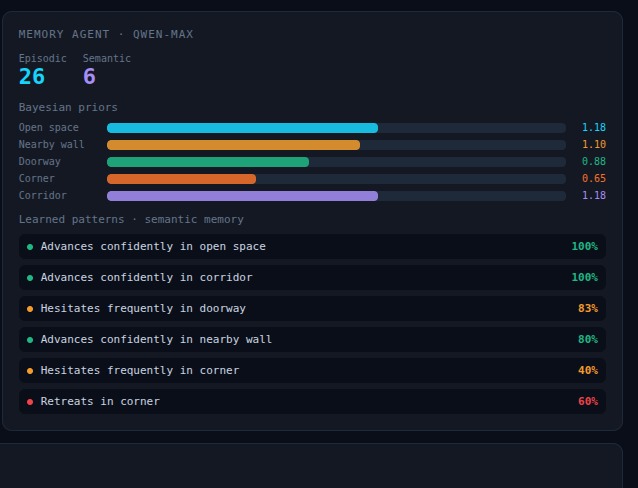The width and height of the screenshot is (638, 488).
Task: Click the Corner prior label
Action: click(37, 179)
